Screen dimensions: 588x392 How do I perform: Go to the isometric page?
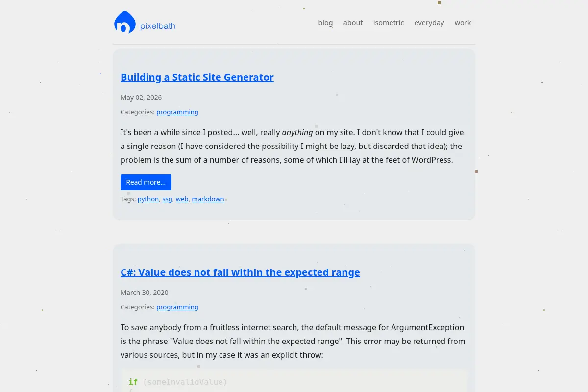pos(389,23)
